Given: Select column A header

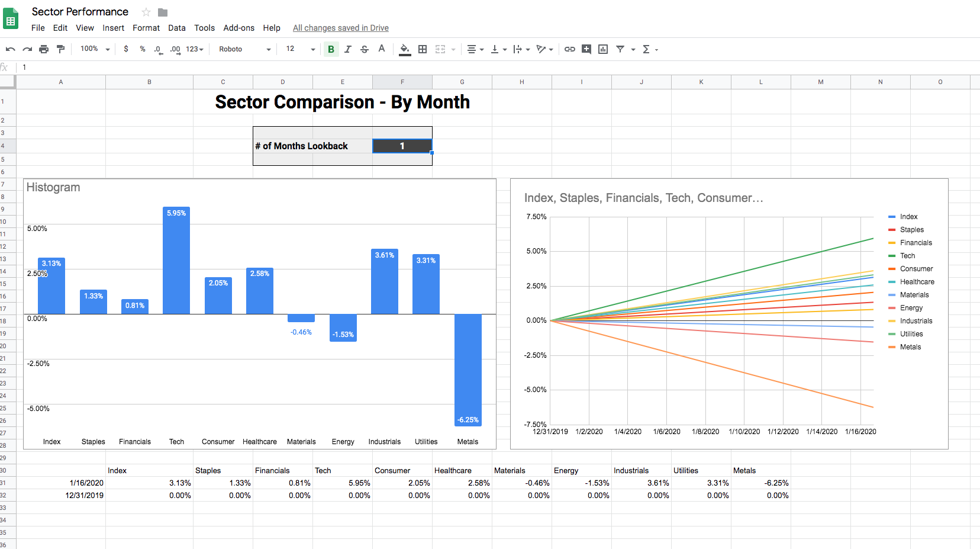Looking at the screenshot, I should (x=61, y=82).
